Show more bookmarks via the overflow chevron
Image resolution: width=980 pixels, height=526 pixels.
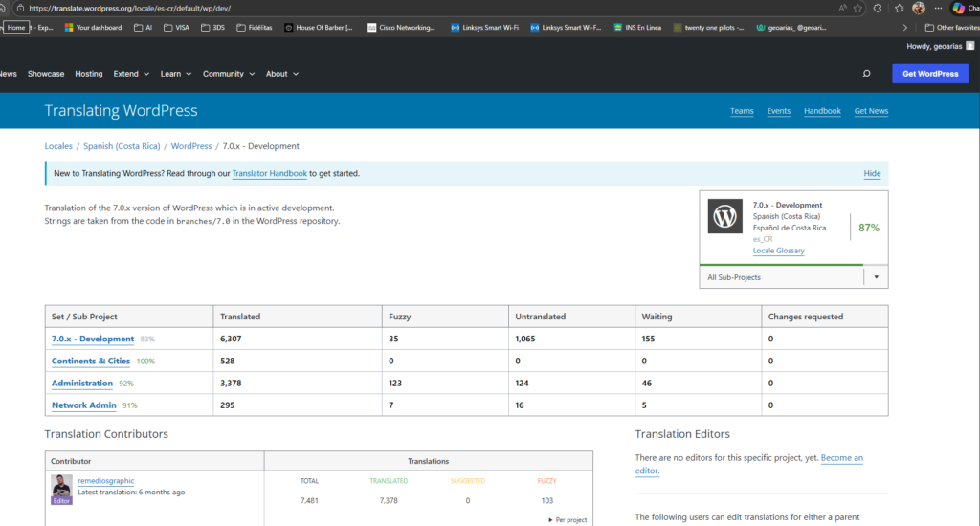tap(905, 28)
